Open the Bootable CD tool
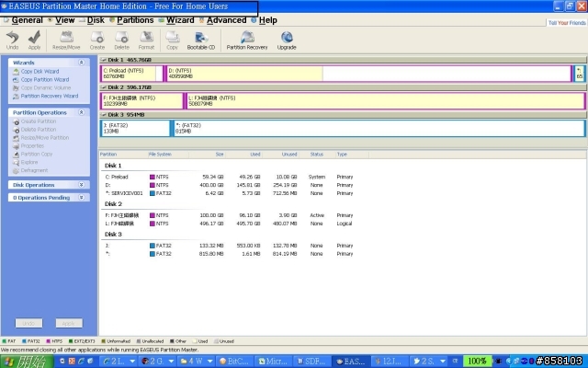The image size is (588, 368). (x=201, y=40)
